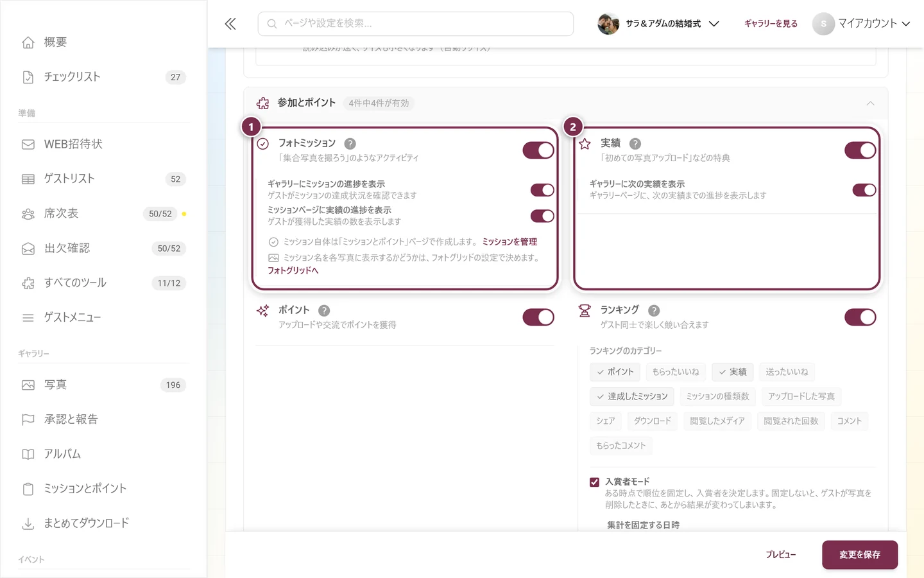The image size is (924, 578).
Task: Click the 変更を保存 button
Action: click(x=860, y=555)
